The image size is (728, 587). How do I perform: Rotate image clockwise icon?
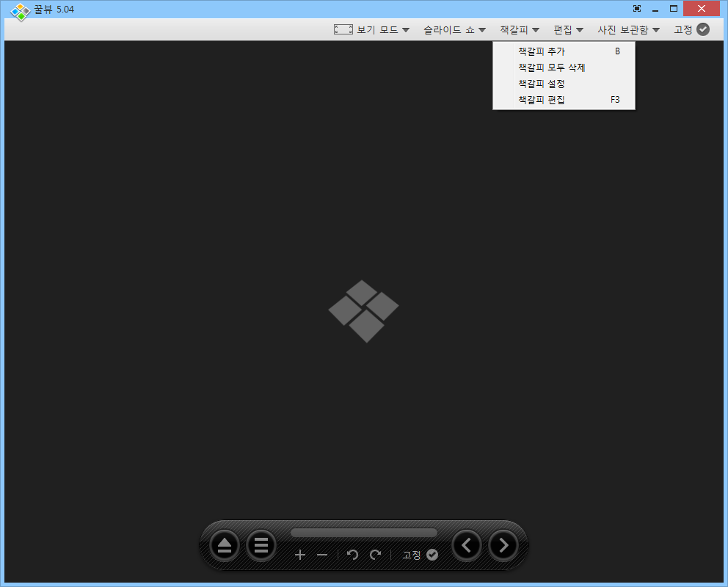(375, 555)
